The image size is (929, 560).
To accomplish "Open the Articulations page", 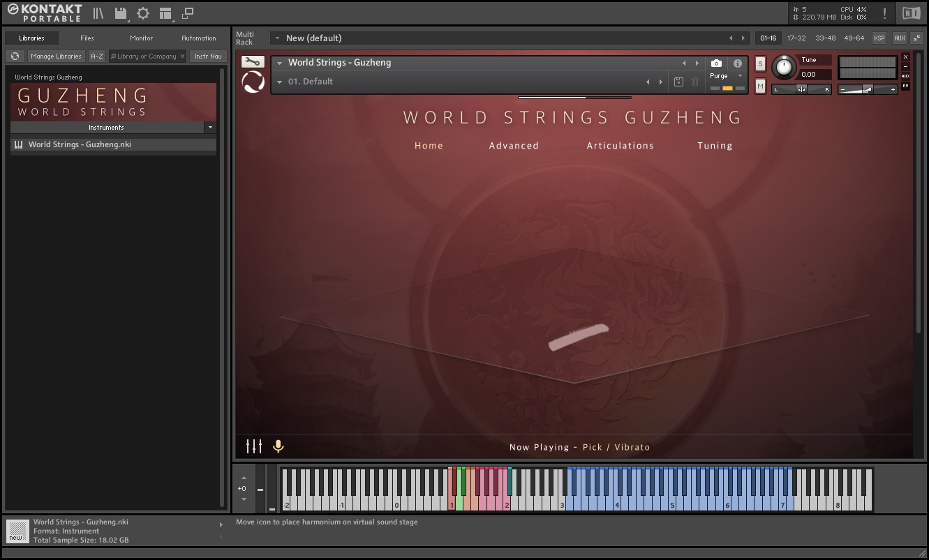I will coord(620,146).
